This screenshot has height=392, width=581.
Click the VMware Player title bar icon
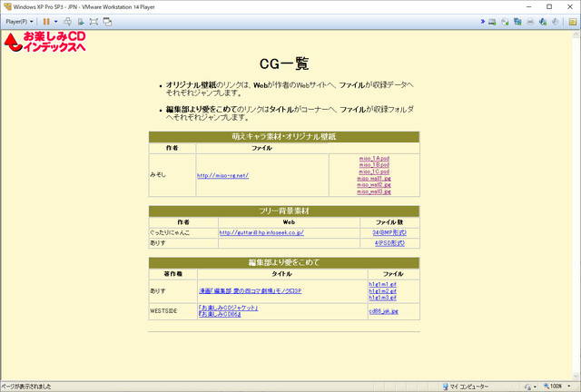[x=7, y=6]
